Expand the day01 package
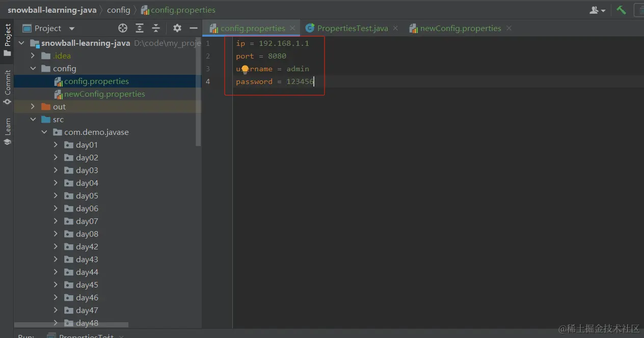The image size is (644, 338). (56, 145)
